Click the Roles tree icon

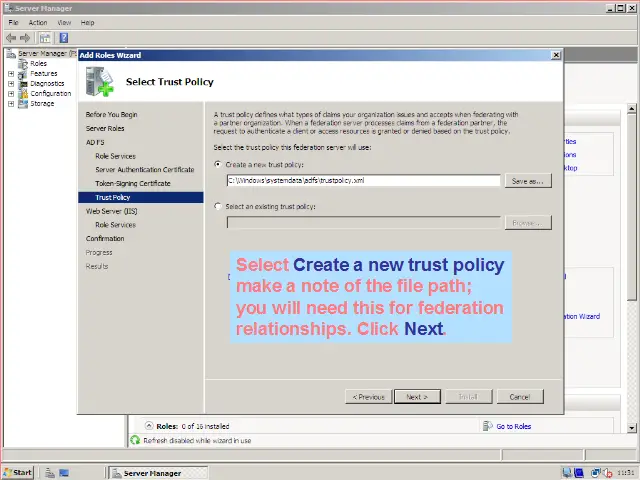tap(23, 64)
